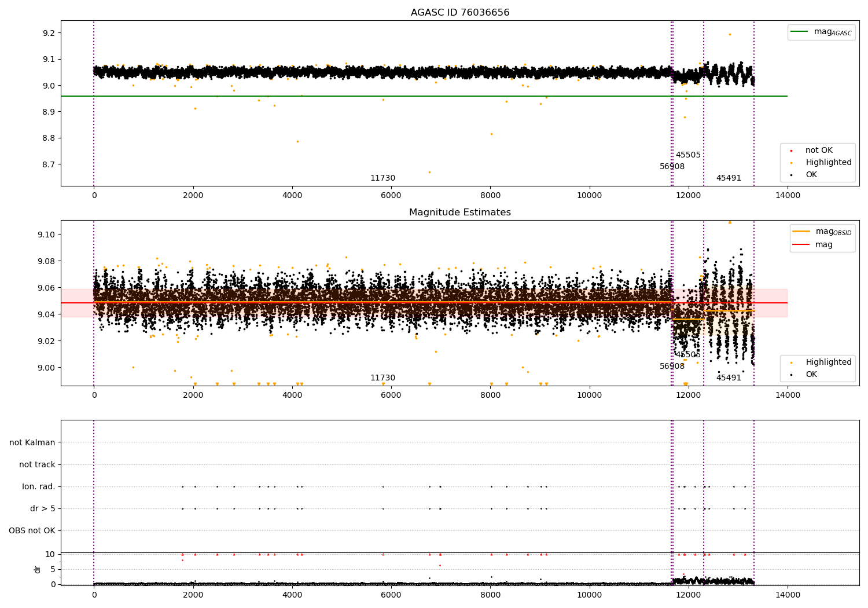Click the 'not Kalman' axis label
This screenshot has width=868, height=608.
click(x=32, y=442)
